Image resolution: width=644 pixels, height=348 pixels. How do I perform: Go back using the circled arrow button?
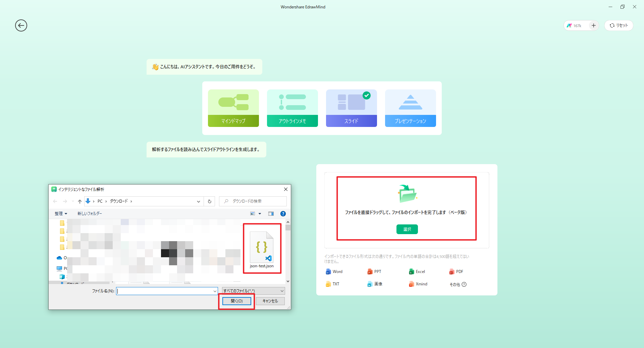pyautogui.click(x=21, y=25)
